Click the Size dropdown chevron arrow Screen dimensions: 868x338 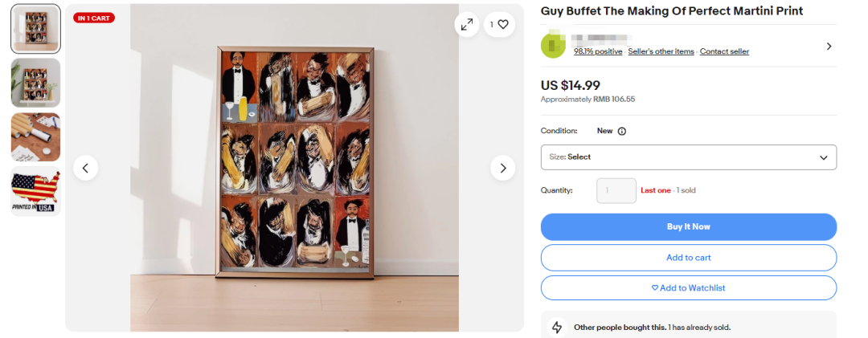(823, 157)
